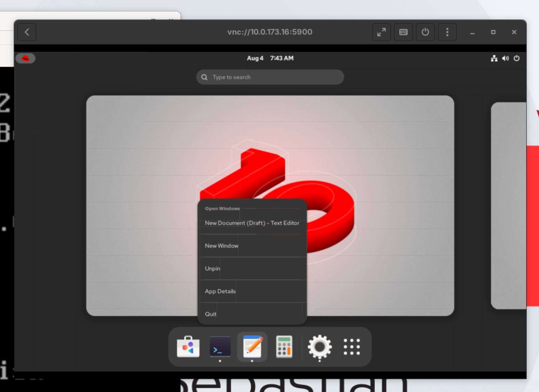Click the Red Hat activities icon
The width and height of the screenshot is (539, 392).
click(25, 58)
